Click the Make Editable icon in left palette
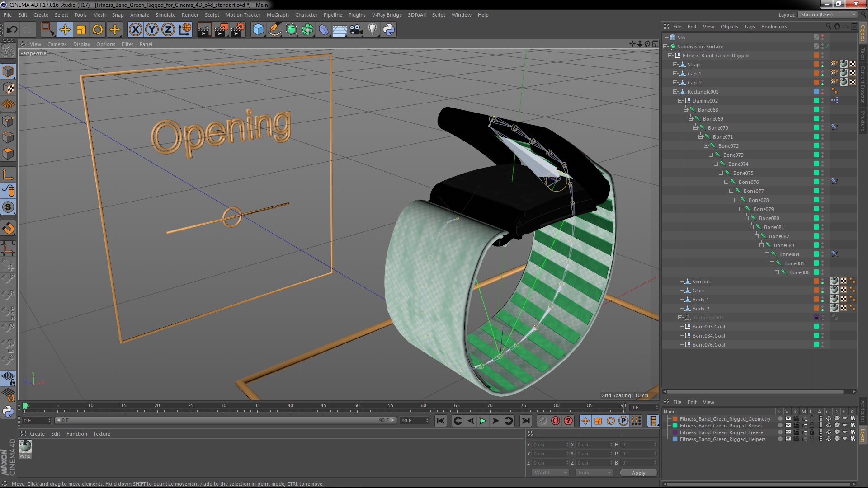This screenshot has width=868, height=488. (8, 51)
